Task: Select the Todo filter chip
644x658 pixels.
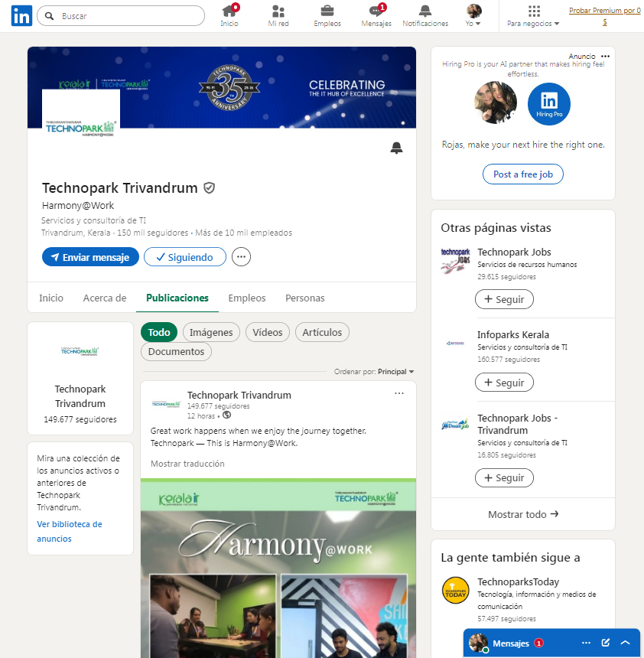Action: point(159,332)
